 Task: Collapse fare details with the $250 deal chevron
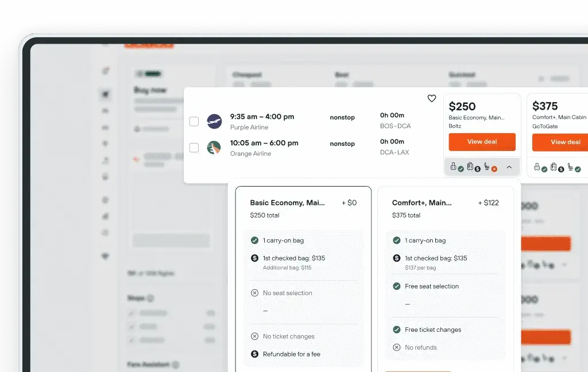click(509, 167)
